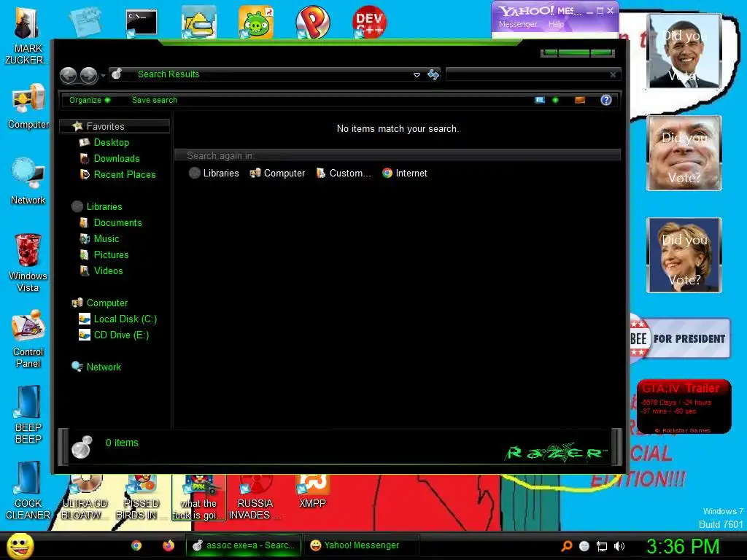Image resolution: width=747 pixels, height=560 pixels.
Task: Search again in Computer
Action: pos(277,174)
